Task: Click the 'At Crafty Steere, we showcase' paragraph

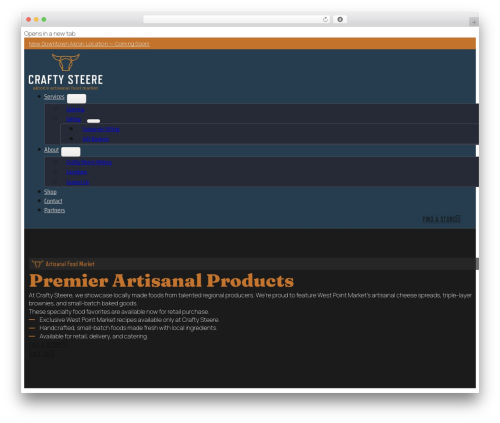Action: point(250,299)
